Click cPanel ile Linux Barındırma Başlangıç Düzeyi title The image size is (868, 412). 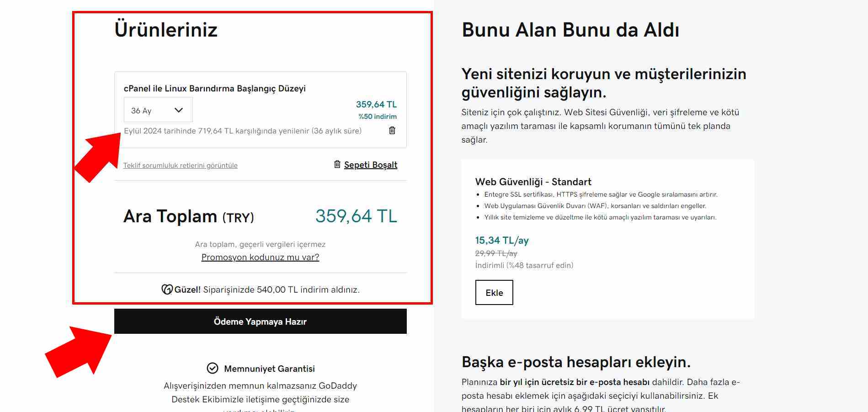pos(214,89)
